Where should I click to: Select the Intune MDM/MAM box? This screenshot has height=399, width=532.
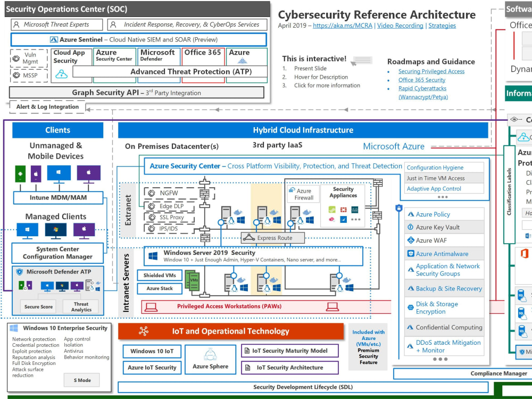(x=58, y=197)
